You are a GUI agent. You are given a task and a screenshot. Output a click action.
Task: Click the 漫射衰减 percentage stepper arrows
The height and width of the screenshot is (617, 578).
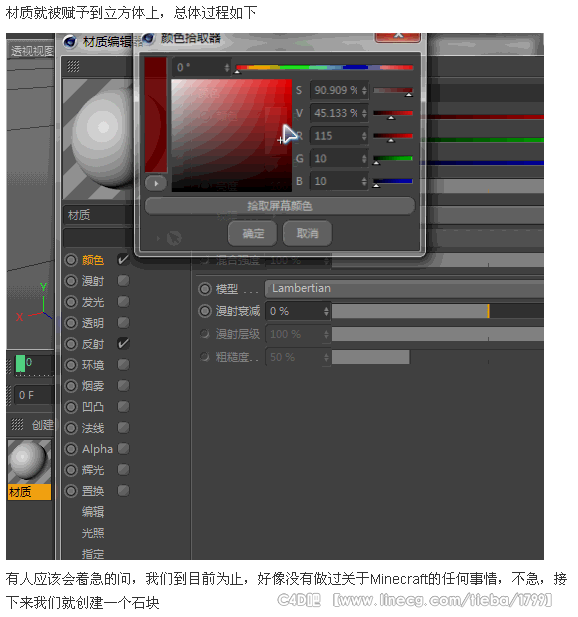tap(326, 312)
